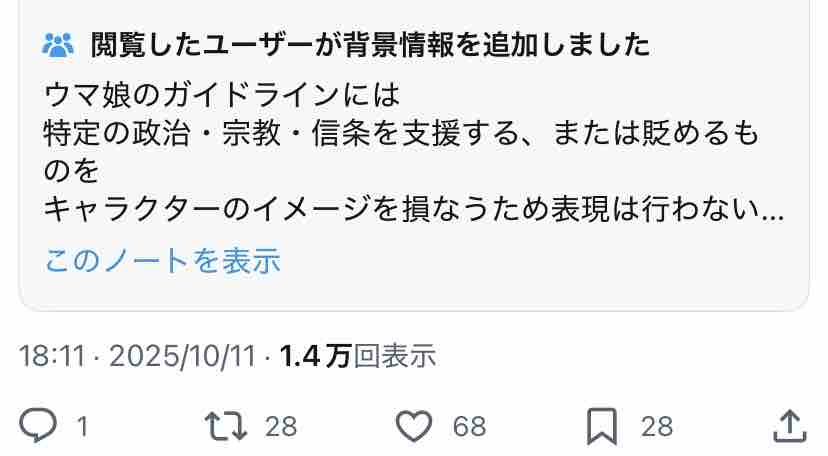Click the like count showing 68

coord(469,426)
